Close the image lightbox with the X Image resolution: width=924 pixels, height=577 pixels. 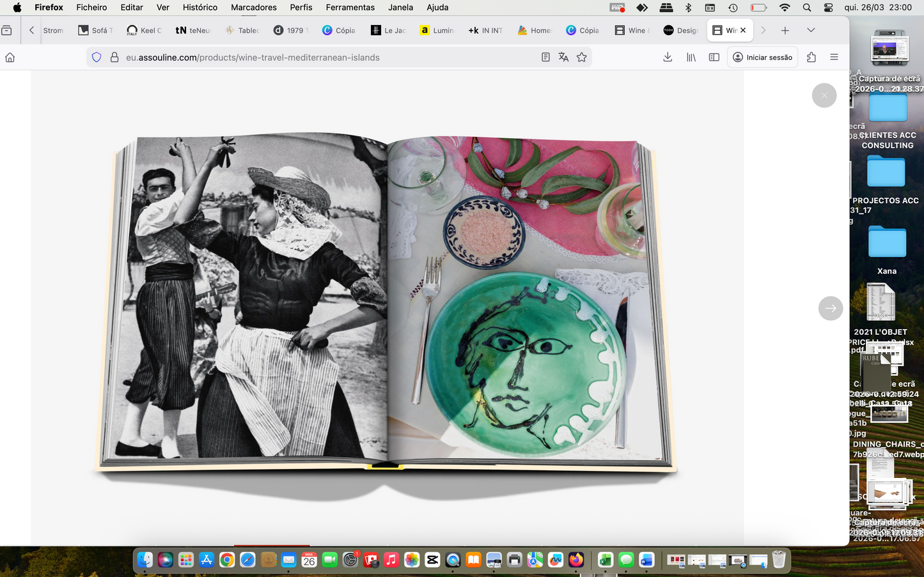click(824, 95)
